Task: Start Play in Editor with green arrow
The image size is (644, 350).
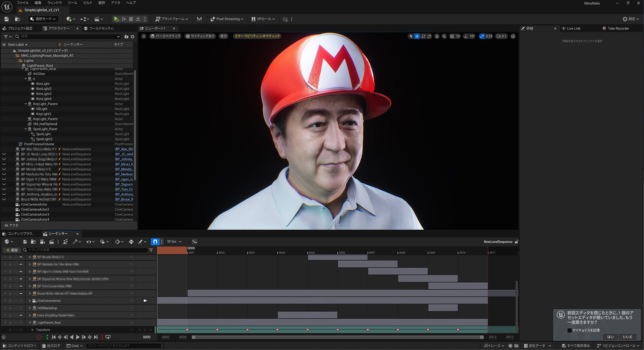Action: tap(116, 19)
